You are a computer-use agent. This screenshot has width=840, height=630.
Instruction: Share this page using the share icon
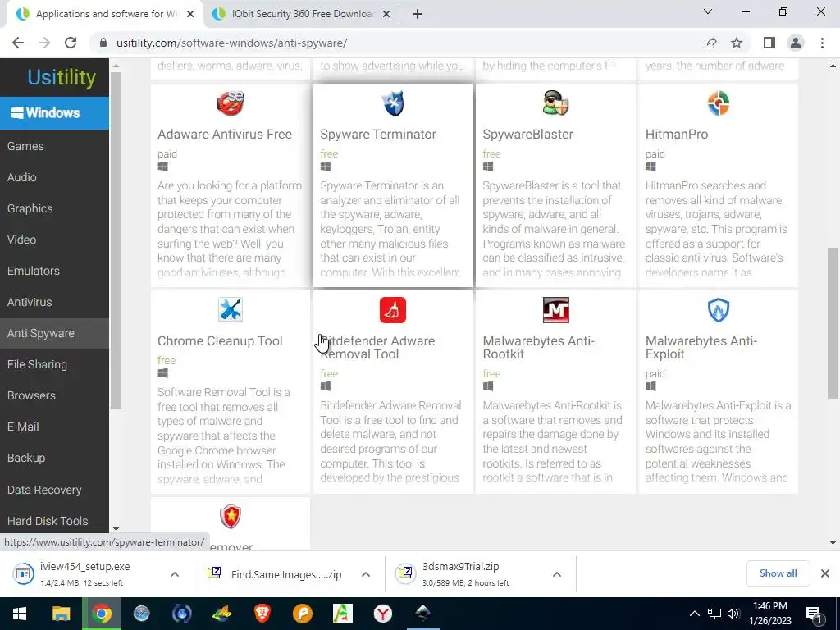710,43
